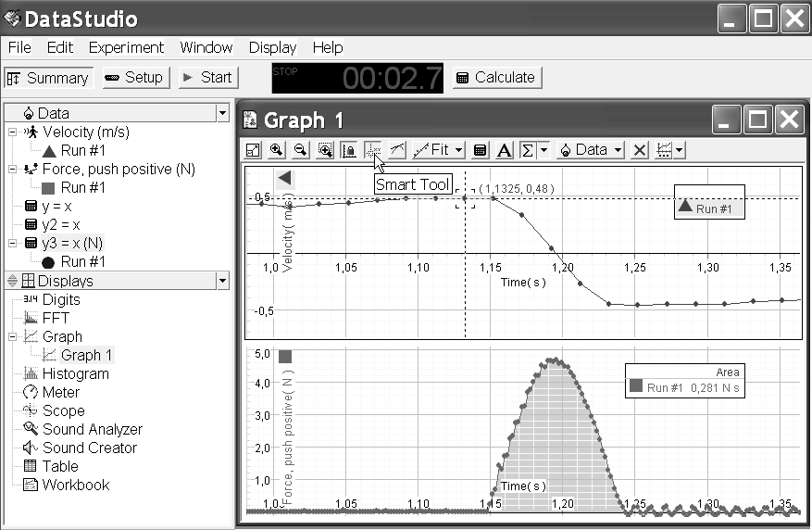
Task: Click the left arrow in velocity plot
Action: tap(284, 178)
